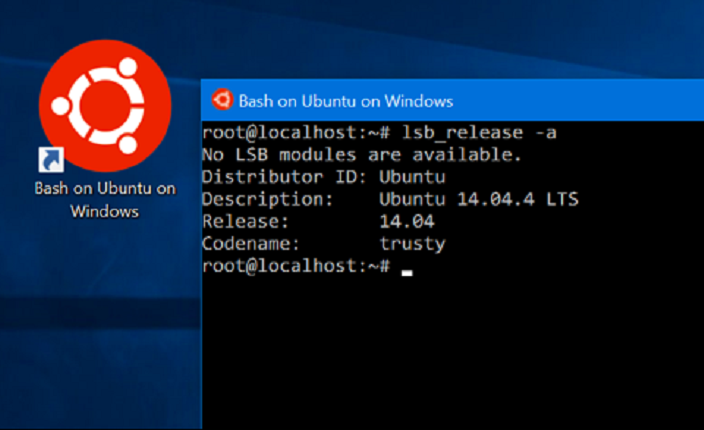Select the 'Ubuntu 14.04.4 LTS' description value

tap(479, 199)
